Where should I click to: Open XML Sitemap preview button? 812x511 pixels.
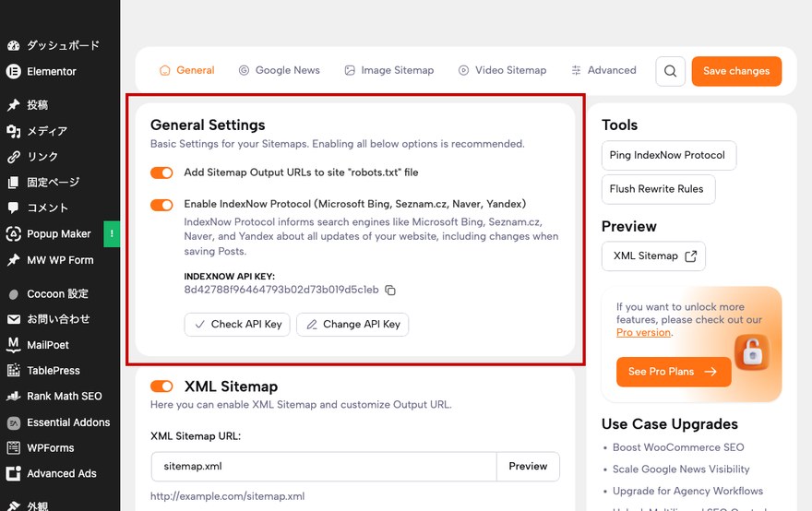click(653, 255)
